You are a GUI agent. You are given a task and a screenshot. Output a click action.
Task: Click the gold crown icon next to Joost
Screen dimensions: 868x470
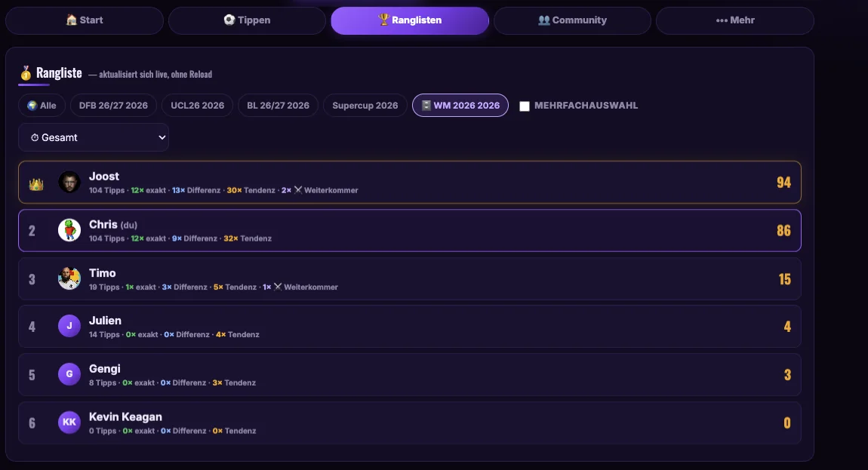pos(36,184)
